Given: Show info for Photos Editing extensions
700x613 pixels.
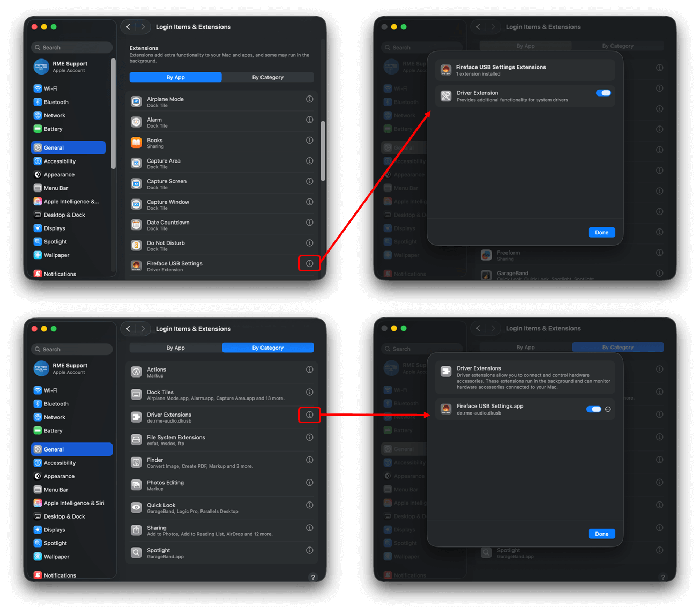Looking at the screenshot, I should pos(309,483).
